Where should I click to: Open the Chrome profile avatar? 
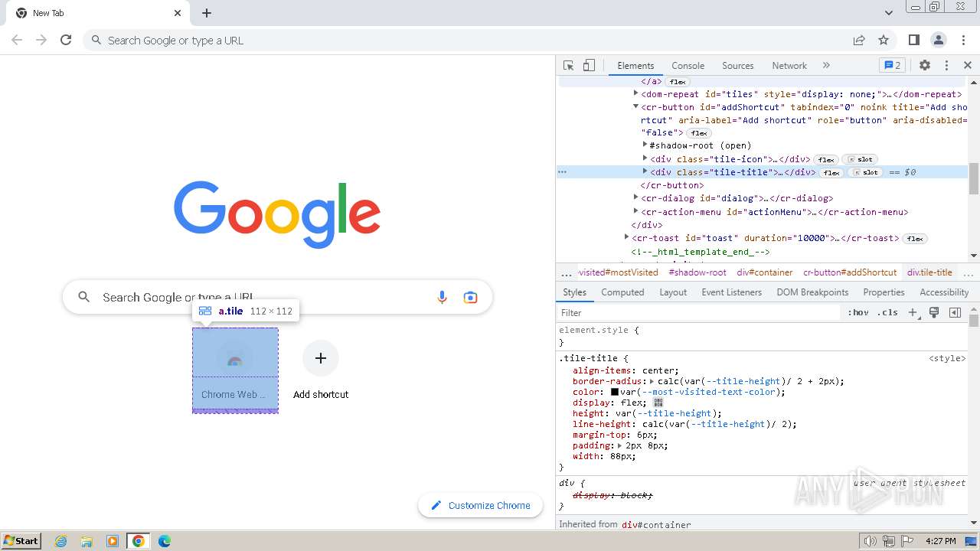(938, 40)
